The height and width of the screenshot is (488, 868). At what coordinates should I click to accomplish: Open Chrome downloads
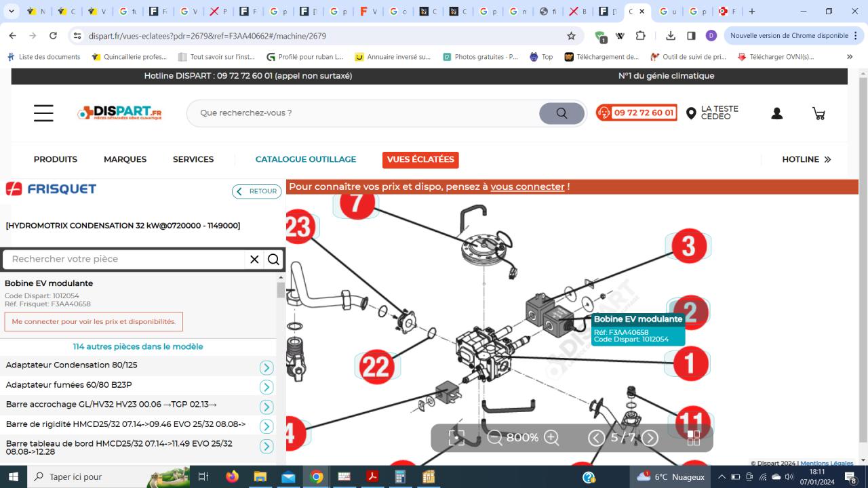coord(671,36)
